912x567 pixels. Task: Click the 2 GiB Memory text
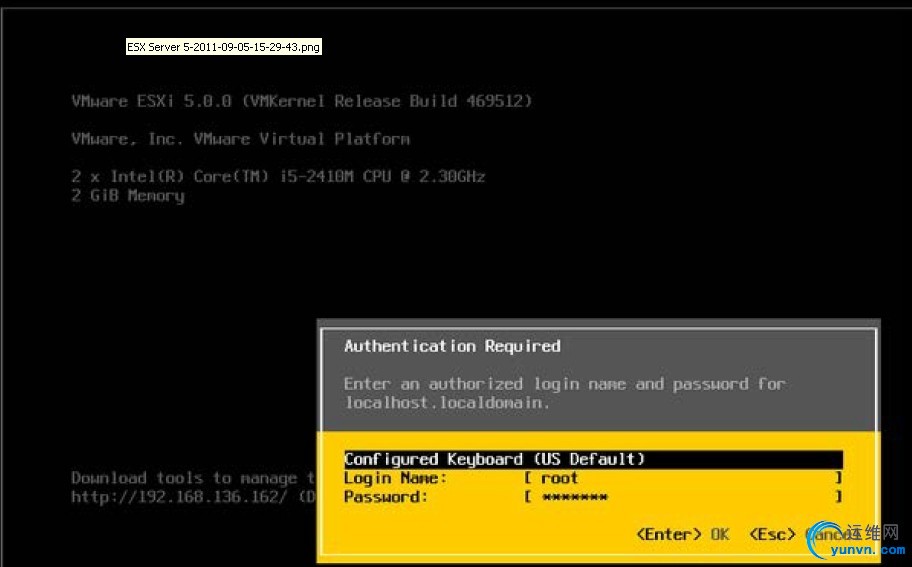click(127, 195)
